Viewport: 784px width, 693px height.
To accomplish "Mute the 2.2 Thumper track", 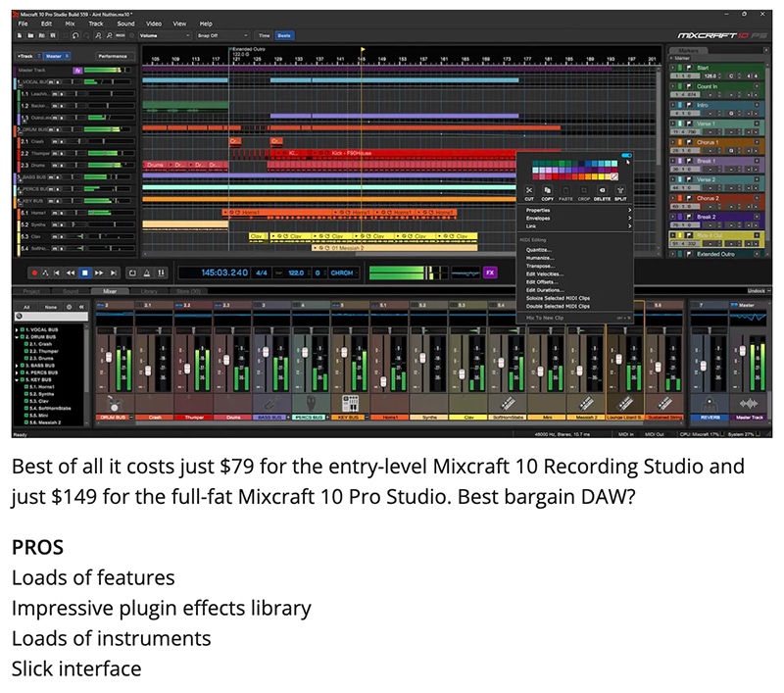I will pos(55,154).
